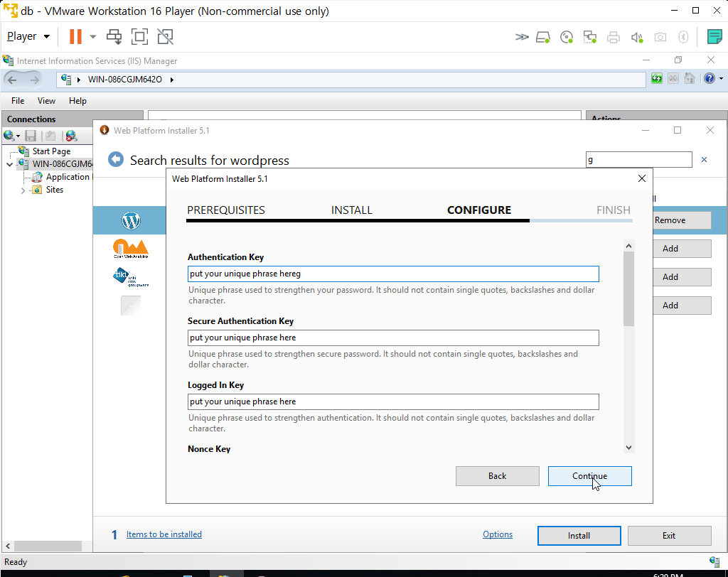Open the power options dropdown next to pause

click(x=93, y=37)
